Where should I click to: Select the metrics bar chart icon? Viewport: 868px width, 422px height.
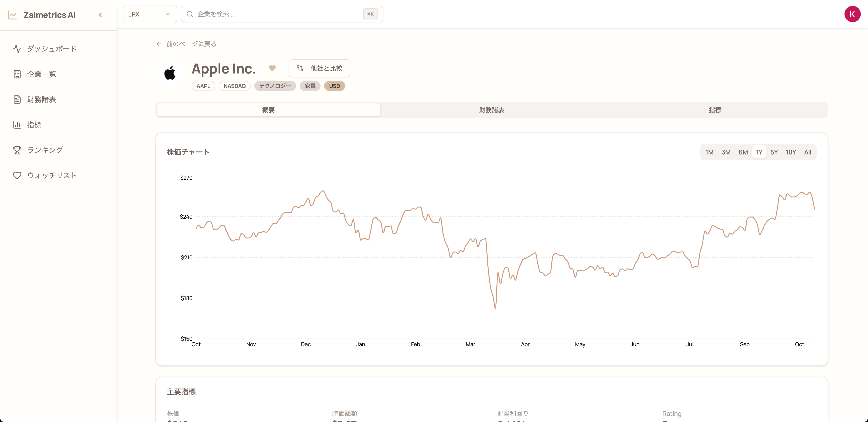coord(17,125)
